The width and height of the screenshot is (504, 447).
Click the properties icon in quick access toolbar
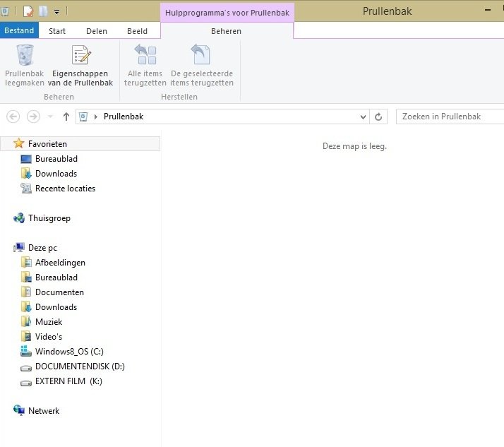coord(28,11)
